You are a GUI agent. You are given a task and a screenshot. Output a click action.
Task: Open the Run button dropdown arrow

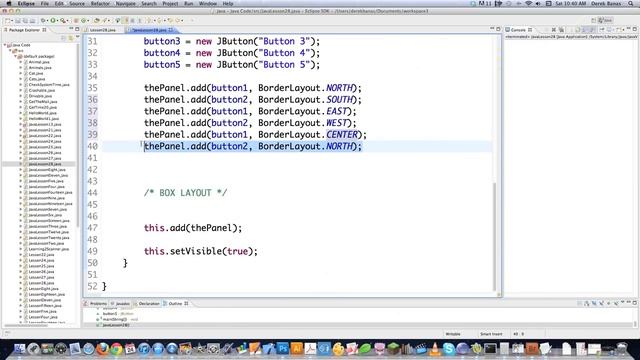[57, 20]
